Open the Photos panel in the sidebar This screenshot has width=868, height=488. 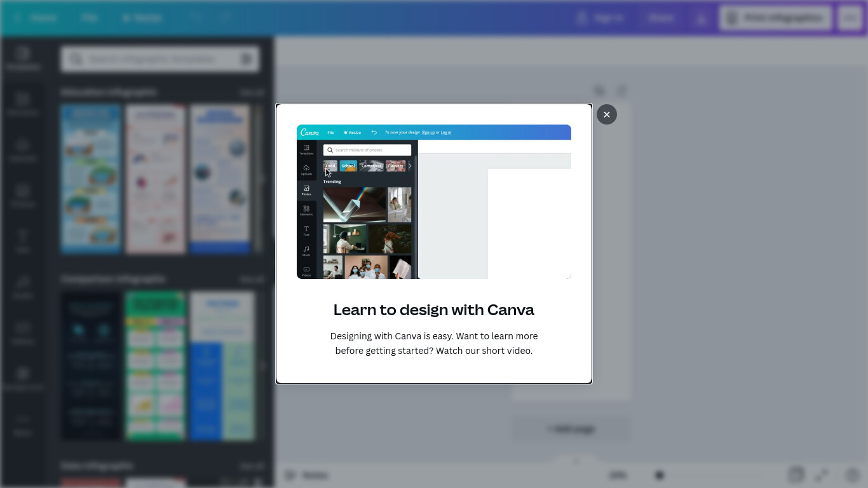[x=23, y=195]
